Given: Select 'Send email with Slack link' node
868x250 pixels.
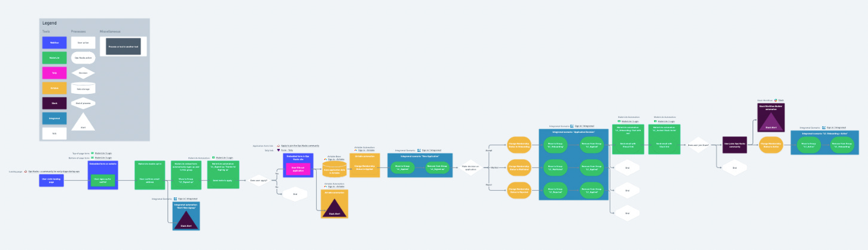Looking at the screenshot, I should click(x=664, y=145).
